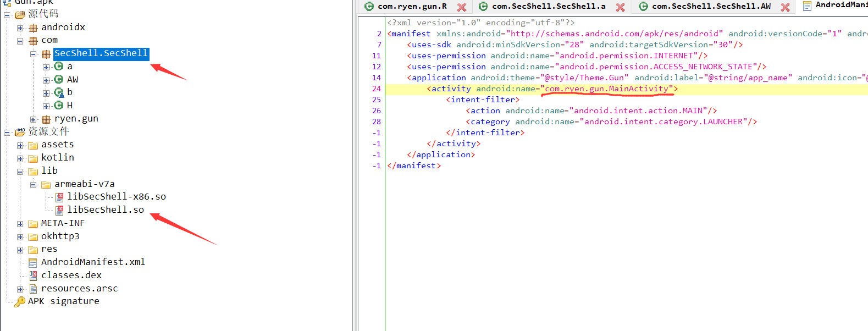Expand the assets folder node
Screen dimensions: 868x331
pyautogui.click(x=20, y=145)
